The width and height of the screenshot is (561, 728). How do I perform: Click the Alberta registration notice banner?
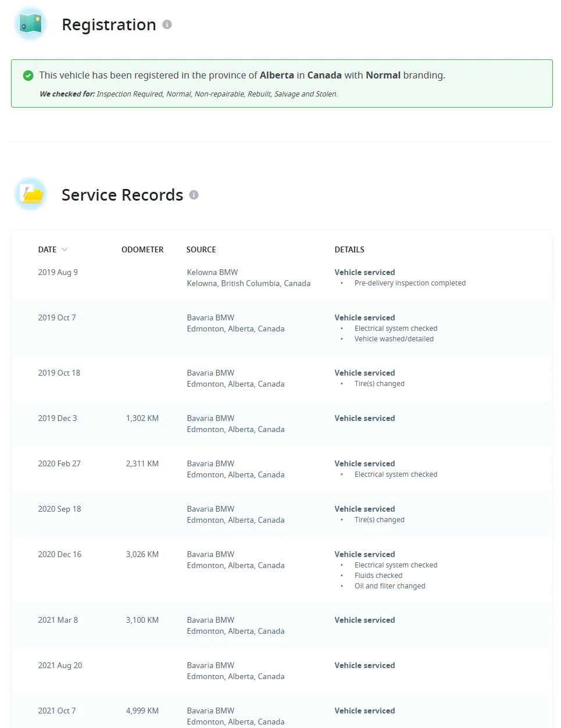(282, 83)
